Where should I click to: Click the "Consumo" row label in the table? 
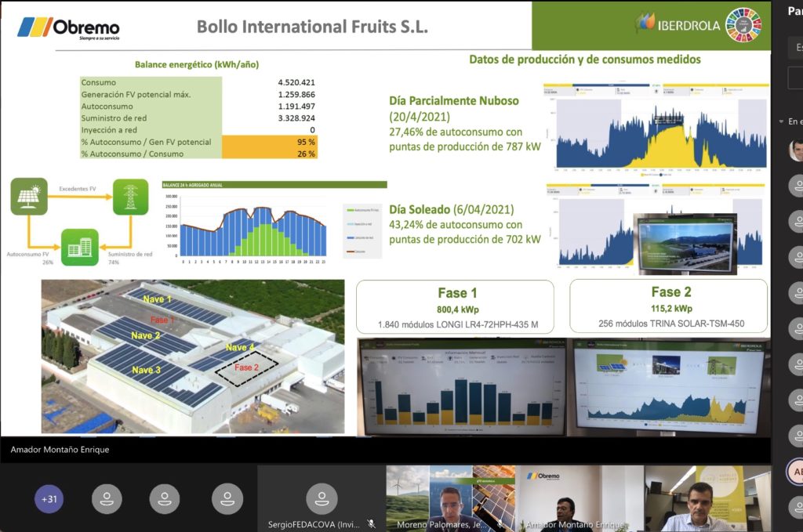coord(98,82)
